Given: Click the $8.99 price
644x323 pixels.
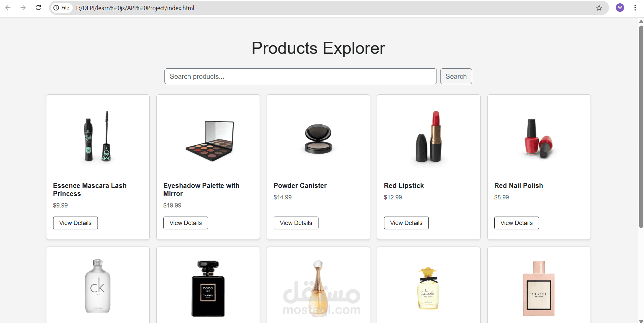Looking at the screenshot, I should (501, 197).
